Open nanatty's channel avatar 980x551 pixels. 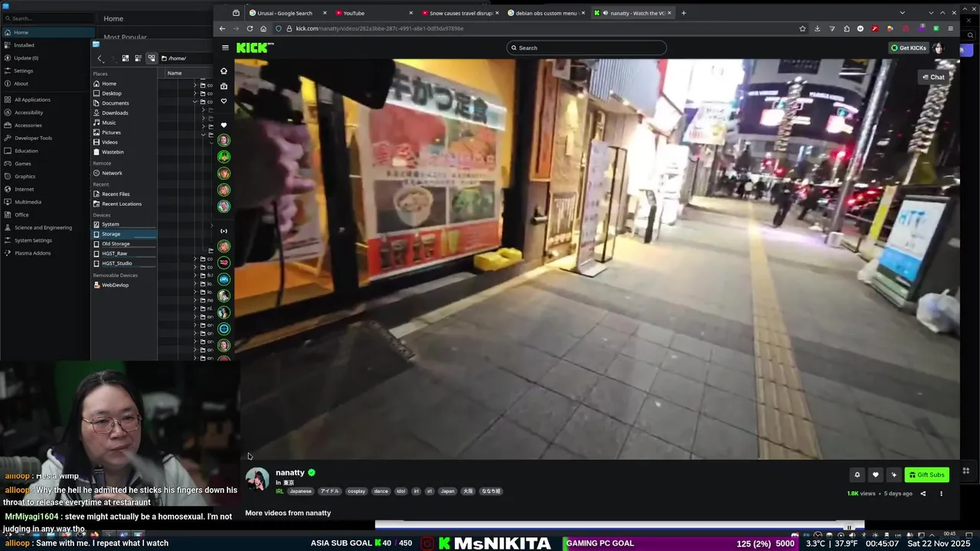257,479
